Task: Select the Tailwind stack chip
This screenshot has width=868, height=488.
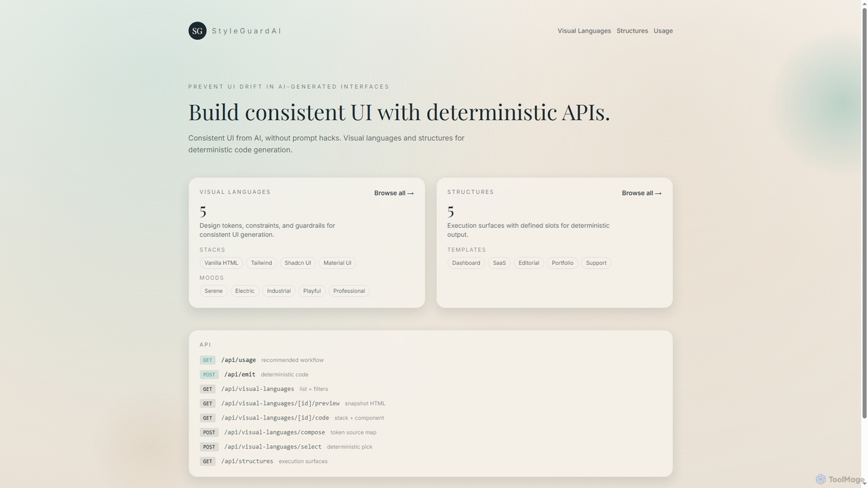Action: (x=261, y=263)
